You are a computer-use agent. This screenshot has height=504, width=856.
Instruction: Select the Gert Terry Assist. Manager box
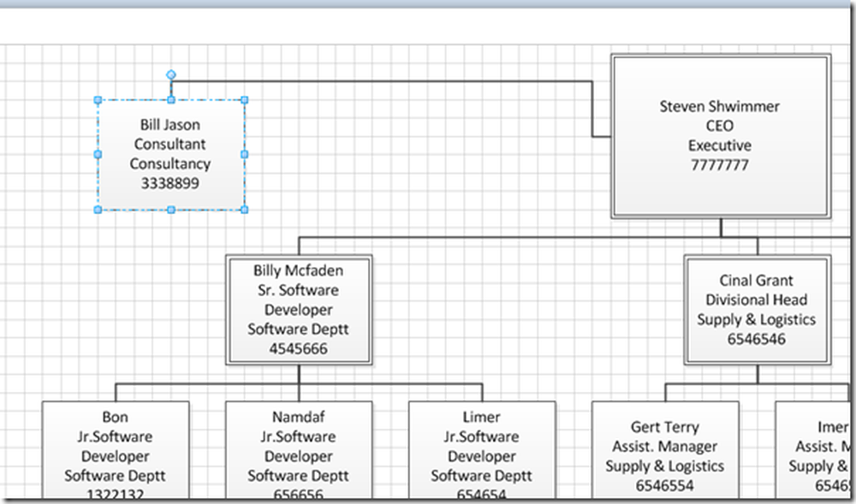[x=665, y=451]
